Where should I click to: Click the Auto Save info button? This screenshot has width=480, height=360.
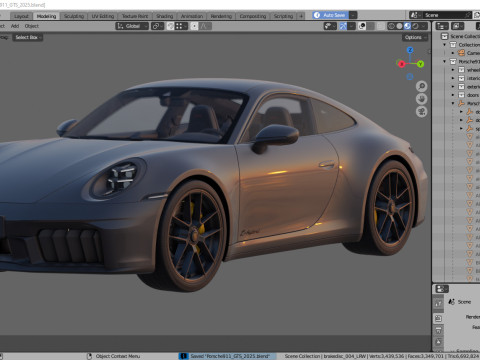330,15
